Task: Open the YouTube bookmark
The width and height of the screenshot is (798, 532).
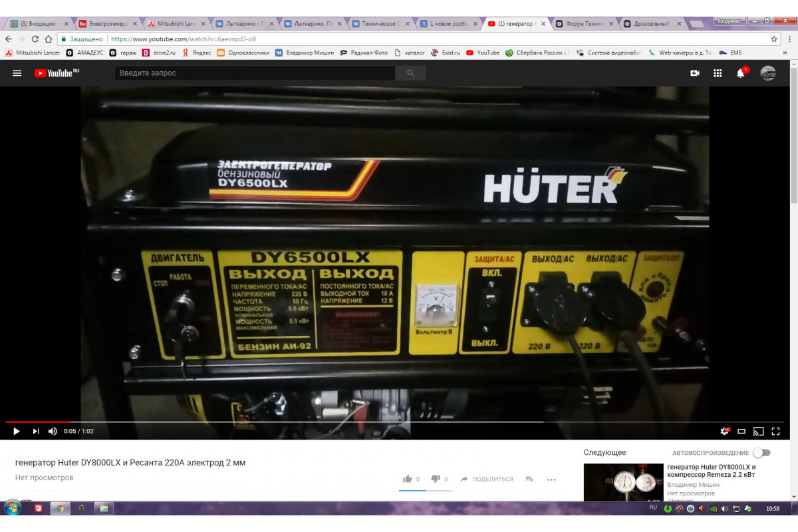Action: 483,53
